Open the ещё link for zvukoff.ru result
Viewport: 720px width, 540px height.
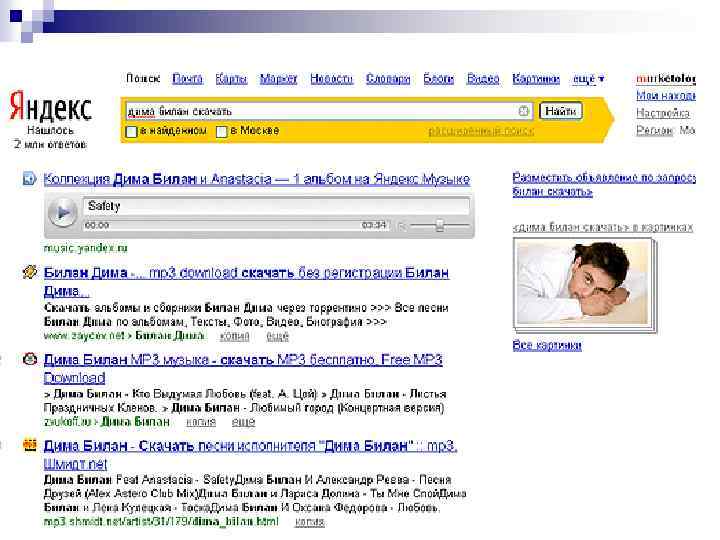pyautogui.click(x=243, y=422)
